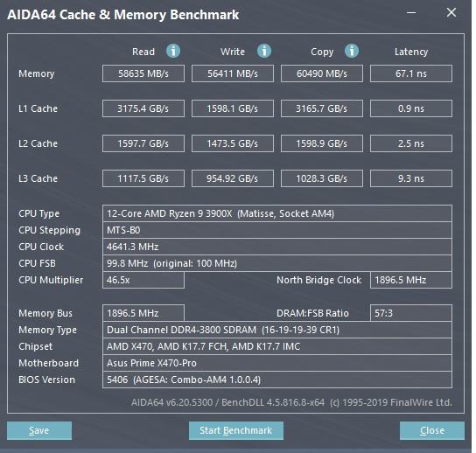Select L3 Cache write 954.92 GB/s
Screen dimensions: 476x453
(x=233, y=178)
